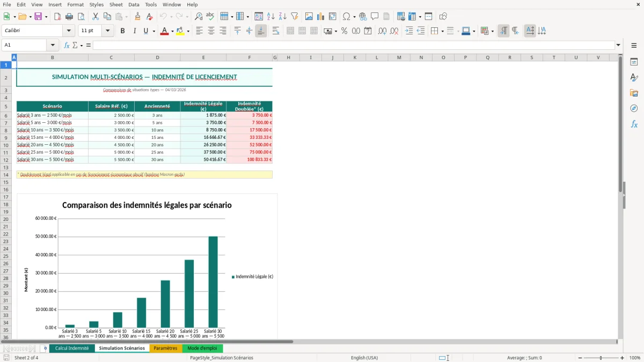The width and height of the screenshot is (644, 362).
Task: Click the Print icon
Action: pos(69,17)
